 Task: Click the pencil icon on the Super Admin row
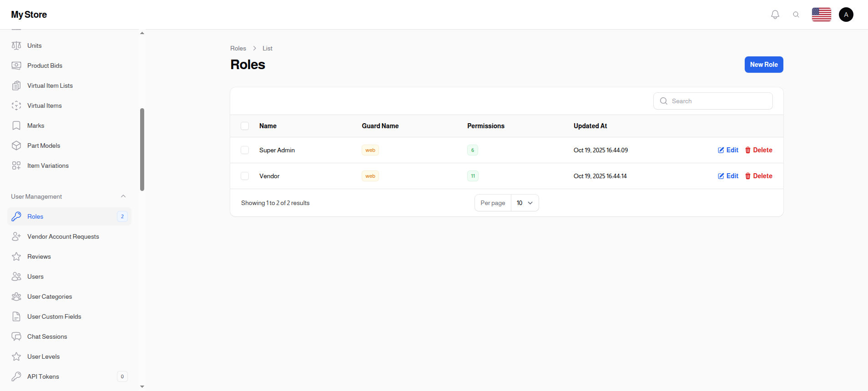tap(721, 150)
